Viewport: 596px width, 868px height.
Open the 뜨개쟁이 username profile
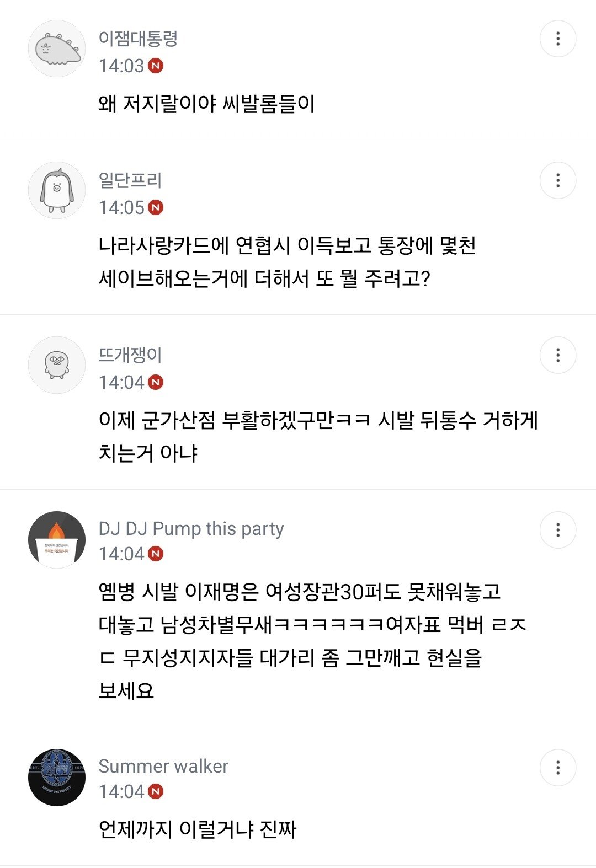[130, 355]
